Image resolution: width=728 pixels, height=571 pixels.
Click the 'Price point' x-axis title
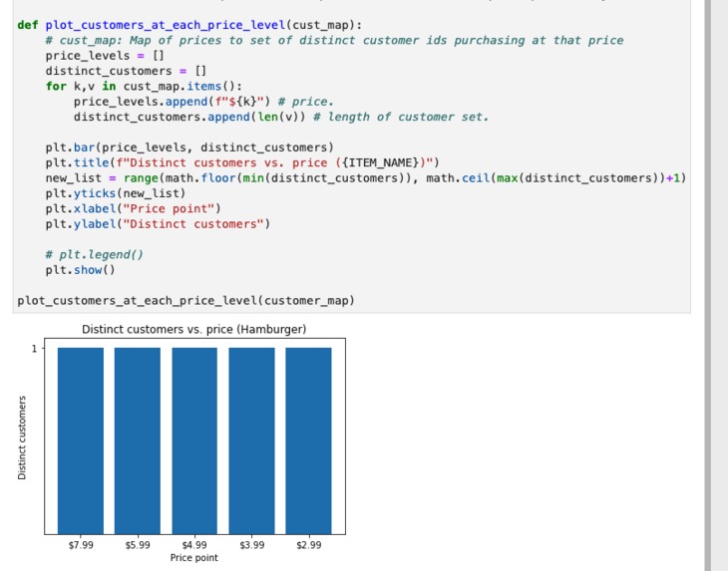tap(194, 558)
